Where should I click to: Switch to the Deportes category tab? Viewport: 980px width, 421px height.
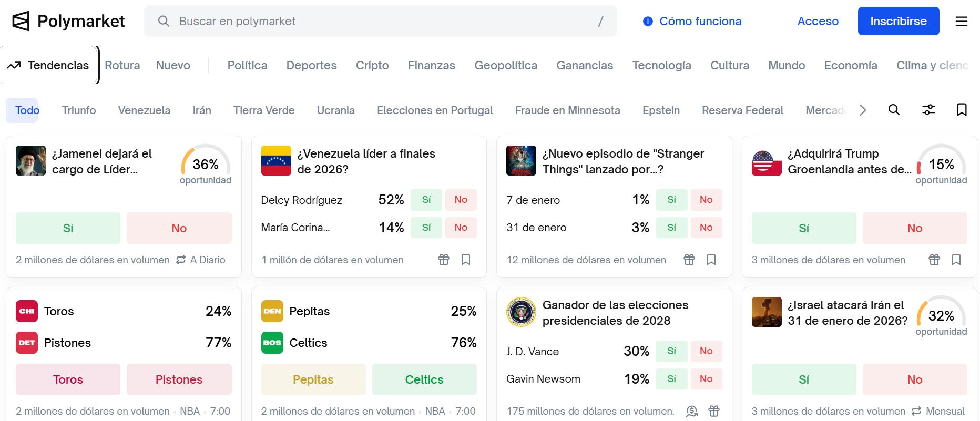pyautogui.click(x=311, y=65)
